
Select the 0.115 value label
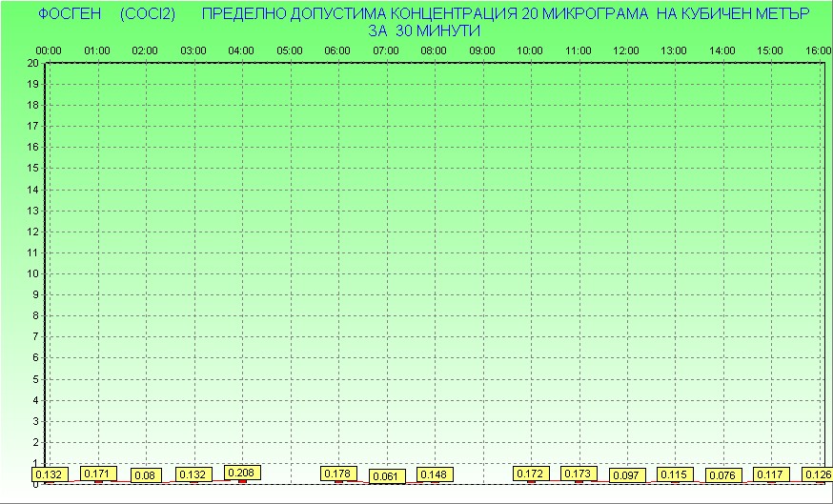coord(675,474)
